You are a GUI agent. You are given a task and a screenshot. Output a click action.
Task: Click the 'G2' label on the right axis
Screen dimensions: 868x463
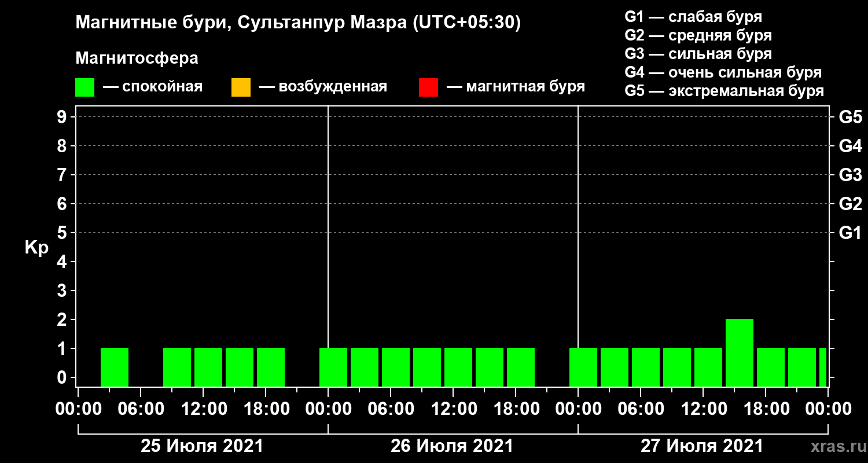coord(851,204)
